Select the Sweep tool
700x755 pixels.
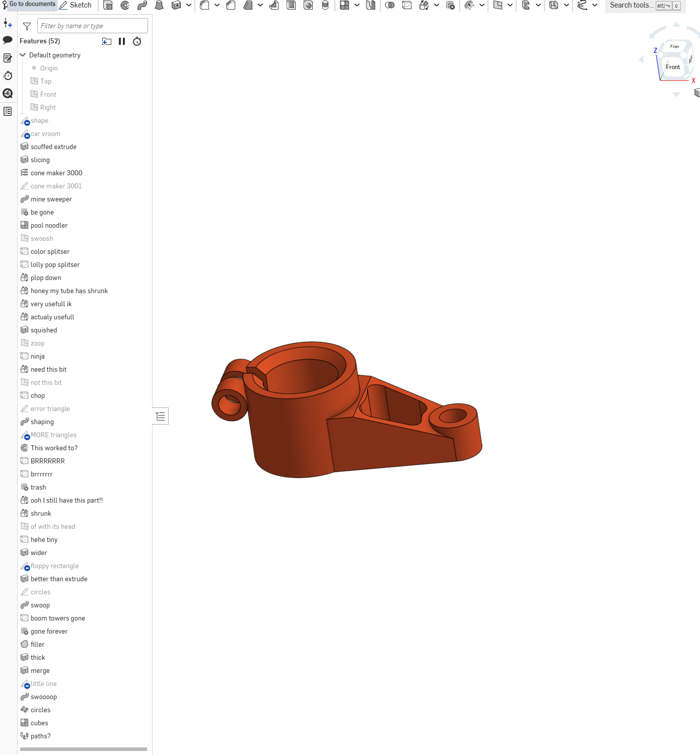pos(142,5)
